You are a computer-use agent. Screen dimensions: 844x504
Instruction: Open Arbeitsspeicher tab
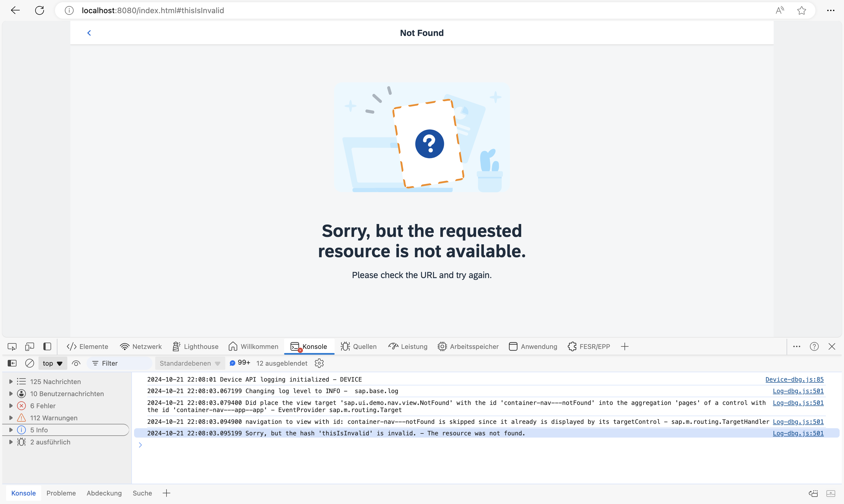pos(468,346)
